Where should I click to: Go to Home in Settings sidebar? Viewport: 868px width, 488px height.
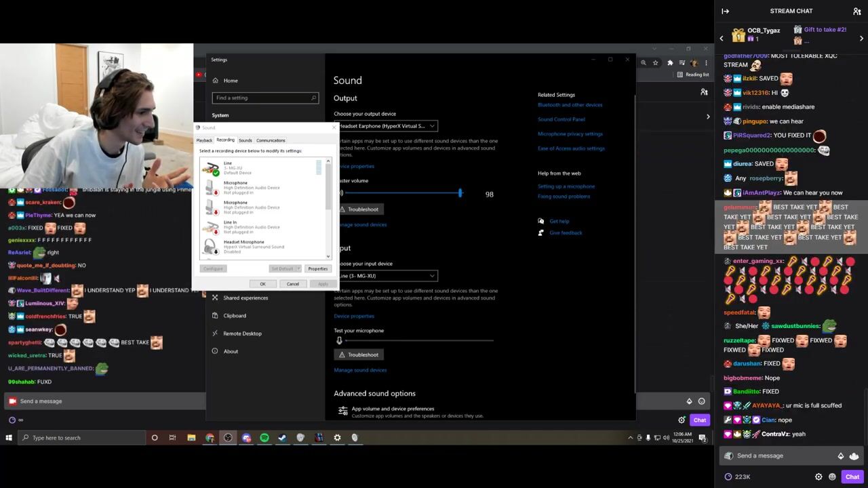click(231, 81)
